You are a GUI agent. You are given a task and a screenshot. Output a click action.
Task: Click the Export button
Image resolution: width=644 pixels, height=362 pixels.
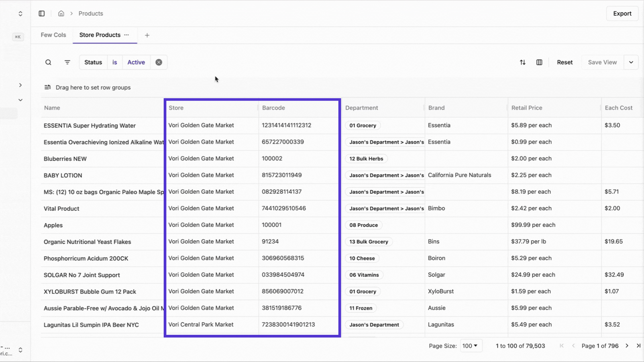(x=622, y=13)
